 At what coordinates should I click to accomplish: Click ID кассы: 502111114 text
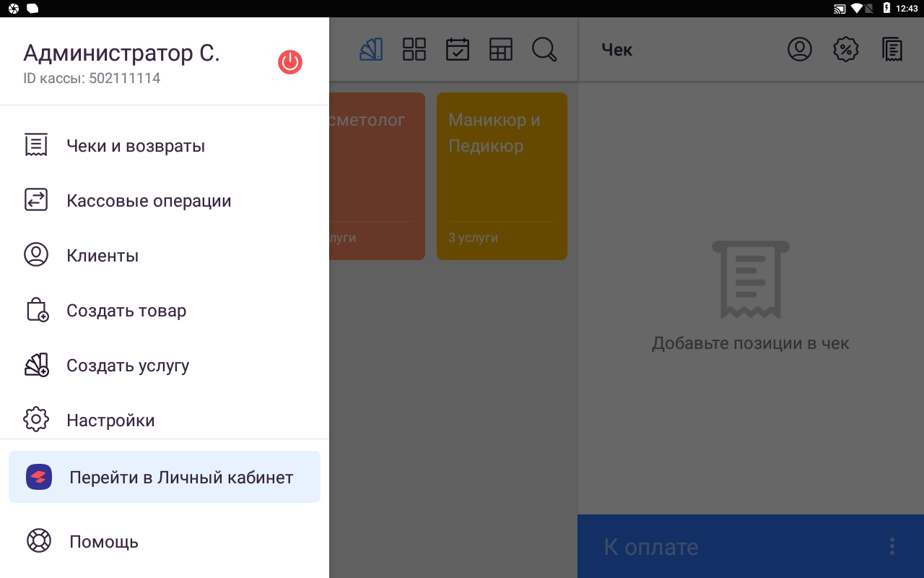92,78
